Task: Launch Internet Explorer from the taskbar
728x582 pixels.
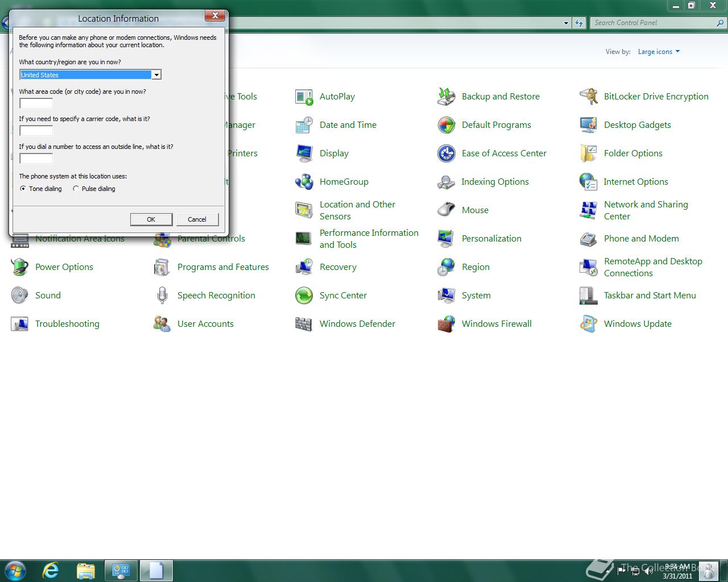Action: pos(51,570)
